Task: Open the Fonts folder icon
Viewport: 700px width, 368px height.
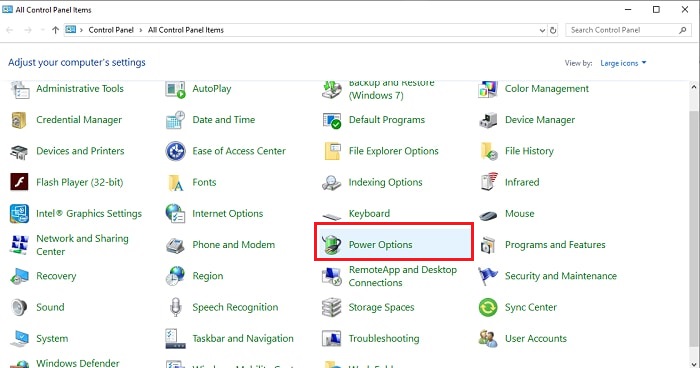Action: pos(175,183)
